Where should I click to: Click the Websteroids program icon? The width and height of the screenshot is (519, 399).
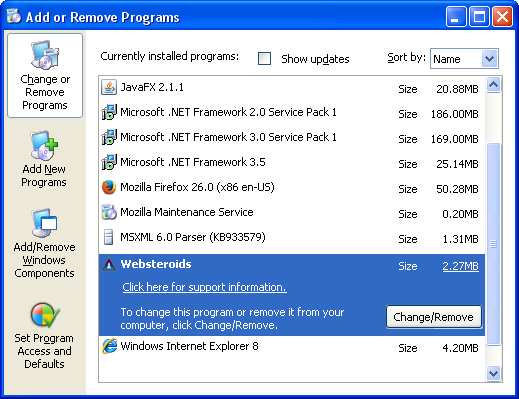tap(109, 265)
